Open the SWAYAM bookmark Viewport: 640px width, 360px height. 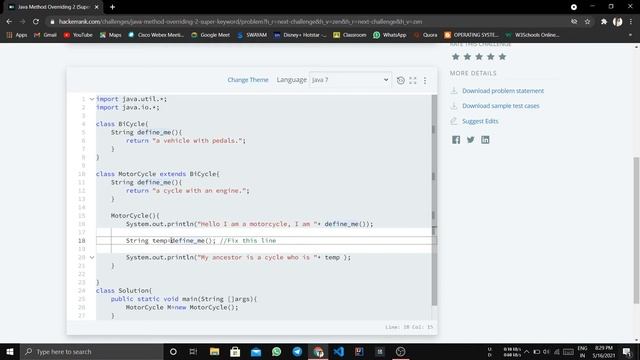click(x=252, y=35)
